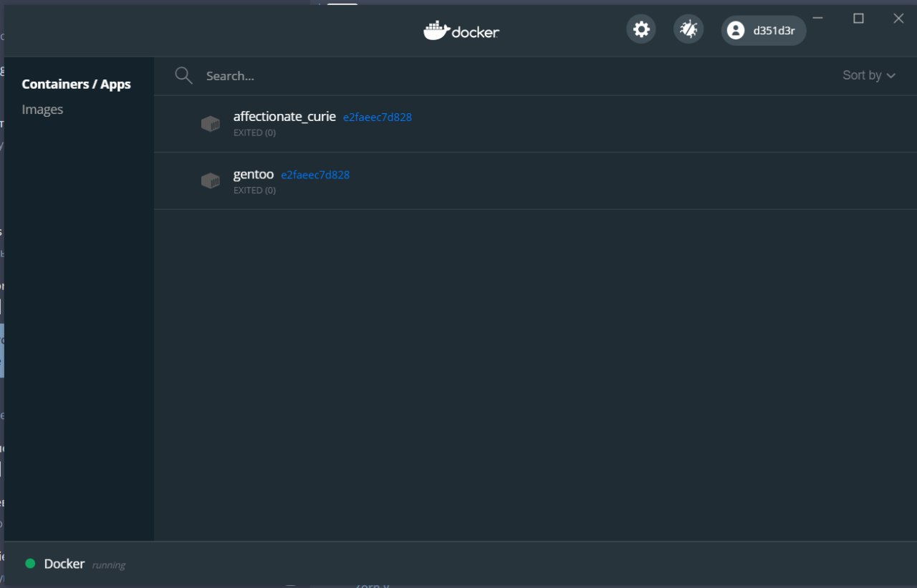Click the user avatar icon beside d351d3r
Viewport: 917px width, 588px height.
point(735,30)
